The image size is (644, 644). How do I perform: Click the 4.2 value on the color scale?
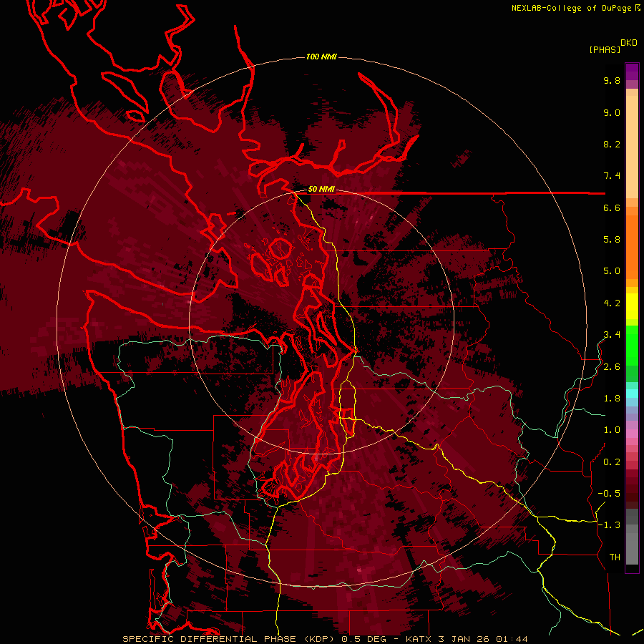click(612, 303)
